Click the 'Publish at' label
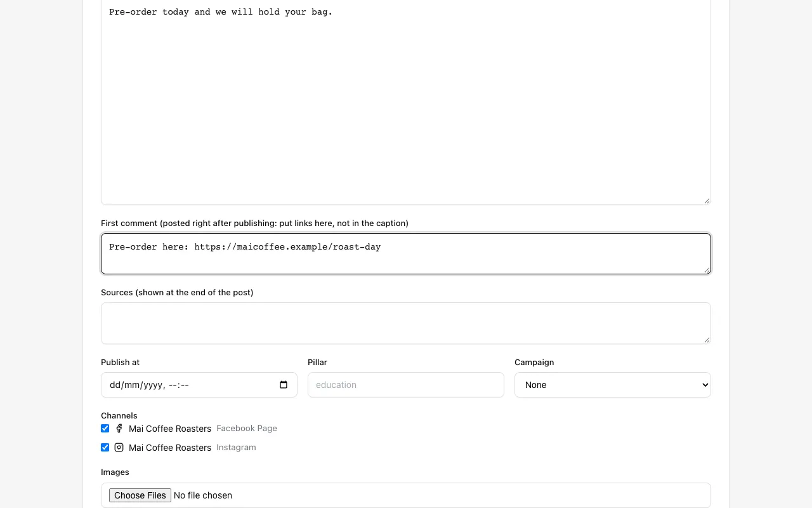Screen dimensions: 812x508 120,363
